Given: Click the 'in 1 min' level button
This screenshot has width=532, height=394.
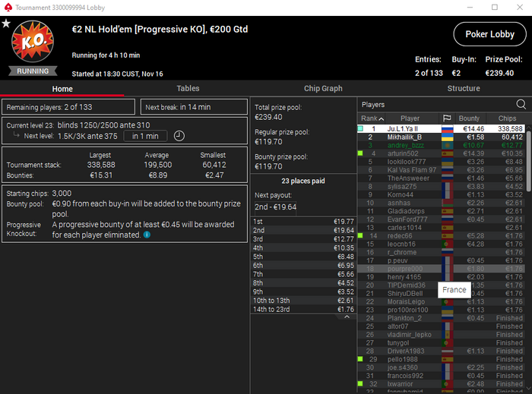Looking at the screenshot, I should coord(145,136).
